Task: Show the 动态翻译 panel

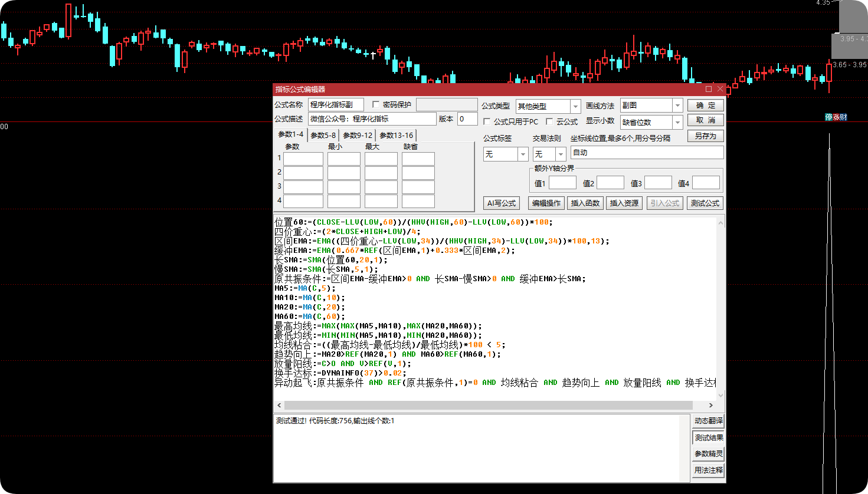Action: pos(708,421)
